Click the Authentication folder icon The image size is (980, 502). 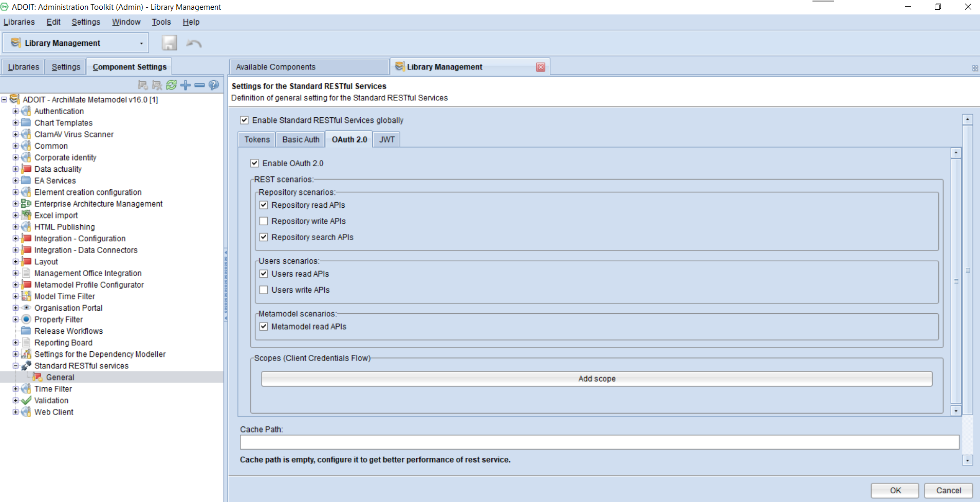coord(26,111)
